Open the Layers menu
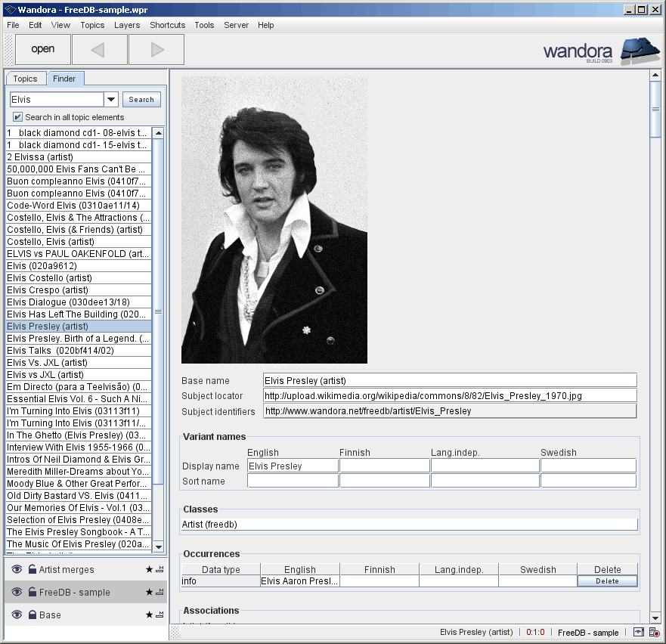The height and width of the screenshot is (644, 666). pos(126,25)
